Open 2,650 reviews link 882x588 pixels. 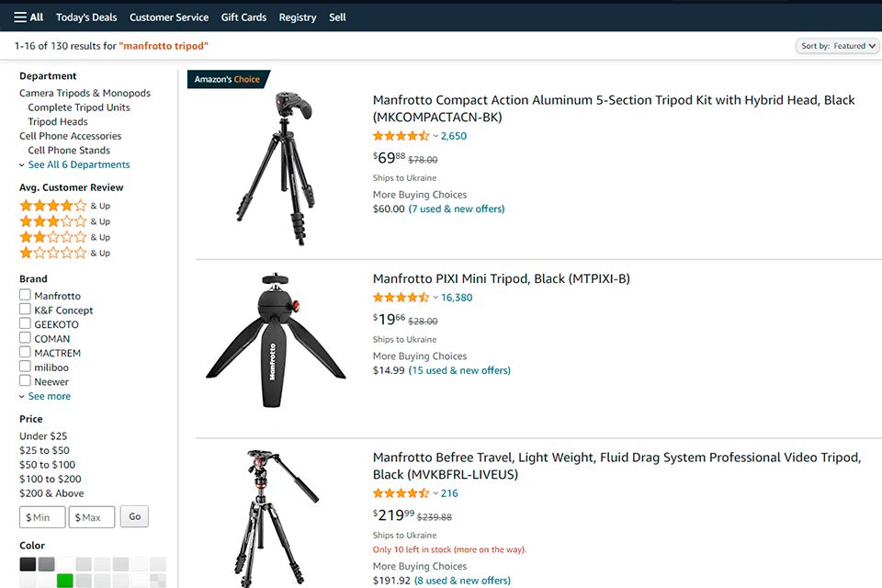tap(453, 136)
